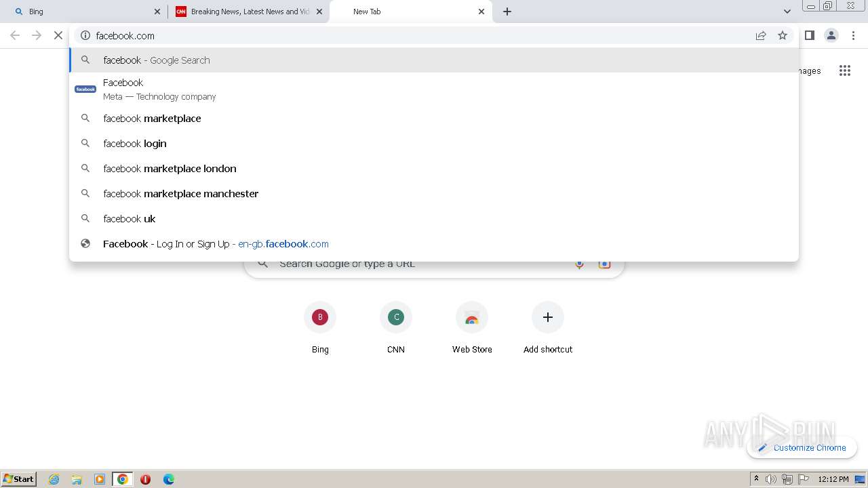
Task: Click the network tray icon
Action: pos(787,479)
